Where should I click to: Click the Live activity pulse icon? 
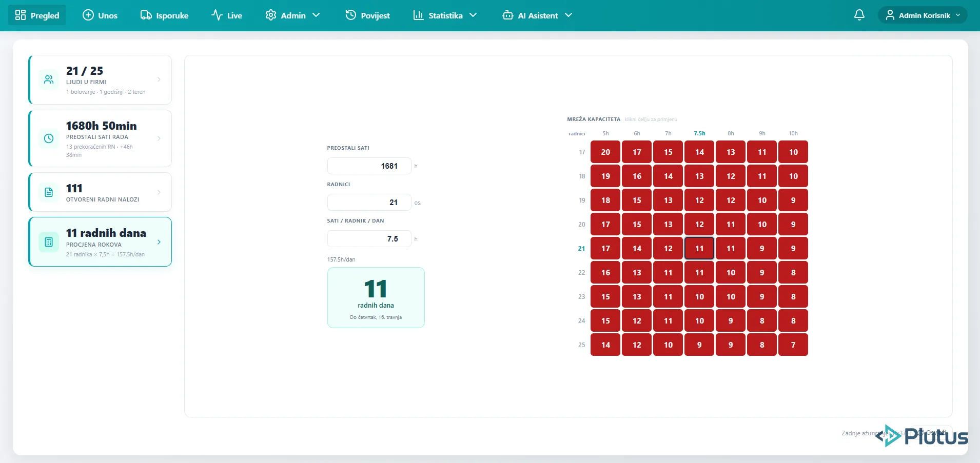tap(217, 15)
